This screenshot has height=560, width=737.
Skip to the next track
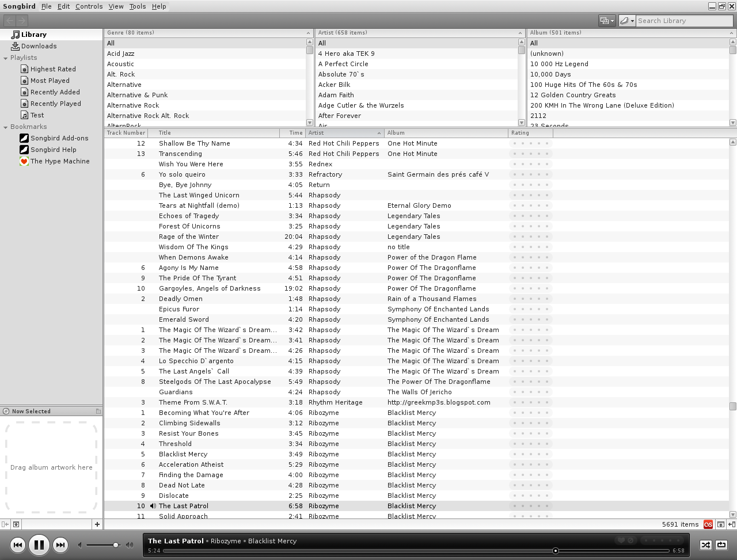(60, 545)
